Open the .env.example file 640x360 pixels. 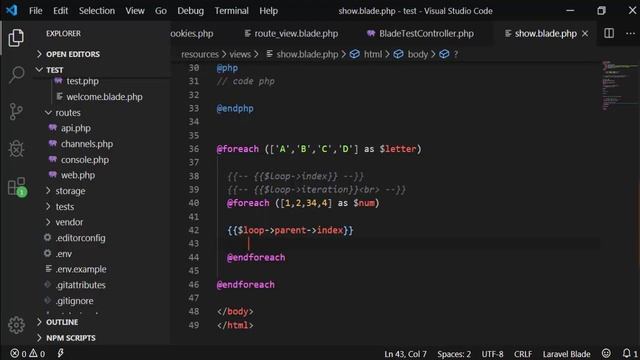(81, 269)
